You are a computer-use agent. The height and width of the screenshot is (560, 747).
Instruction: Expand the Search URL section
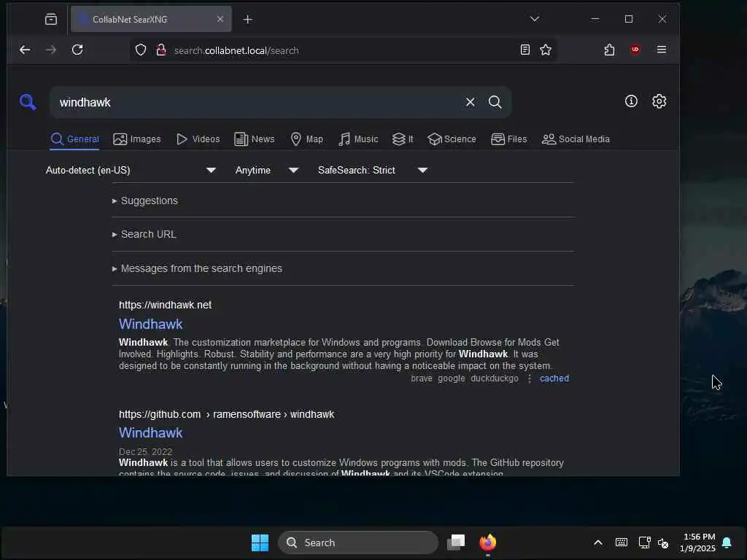coord(144,234)
